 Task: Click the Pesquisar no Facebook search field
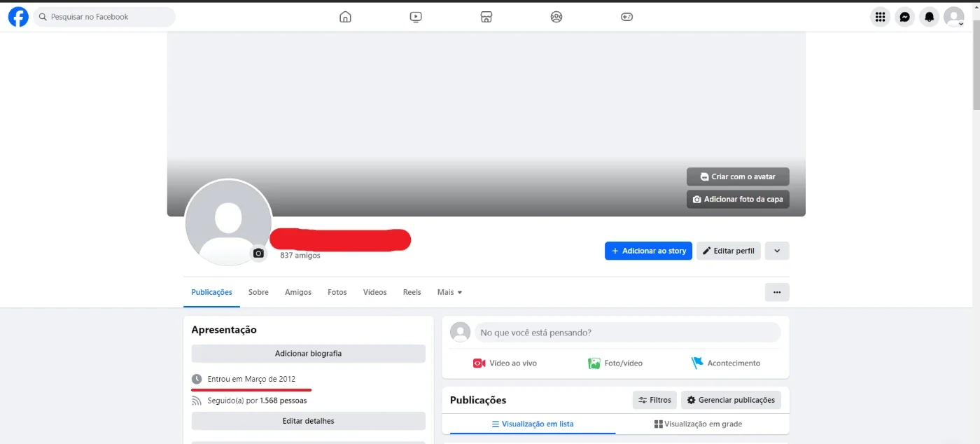pyautogui.click(x=104, y=17)
